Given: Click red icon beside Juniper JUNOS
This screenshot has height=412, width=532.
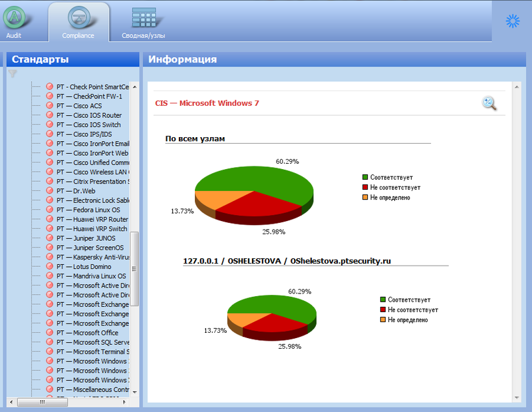Looking at the screenshot, I should point(49,238).
